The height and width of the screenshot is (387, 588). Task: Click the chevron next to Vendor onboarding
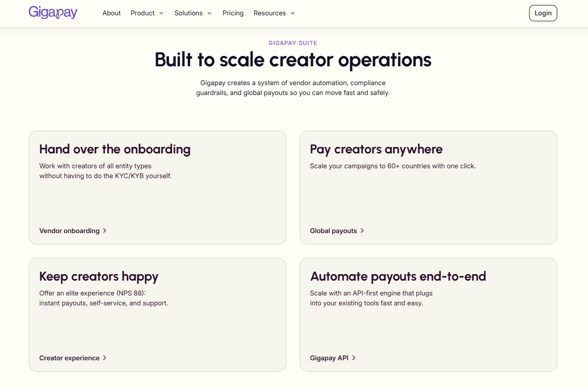(x=105, y=231)
